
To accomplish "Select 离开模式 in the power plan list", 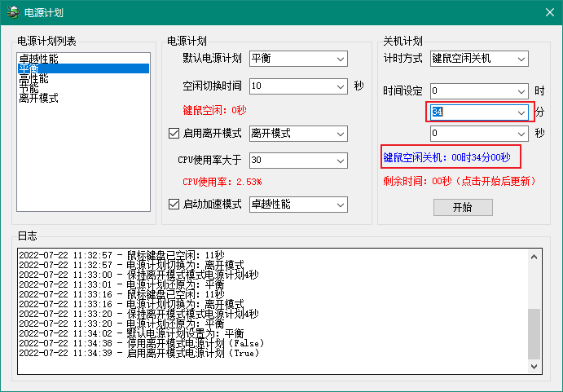I will 83,98.
